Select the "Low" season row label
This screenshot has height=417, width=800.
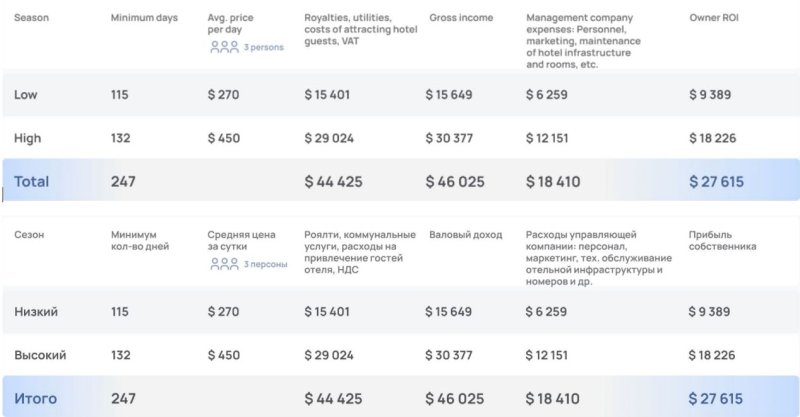coord(26,95)
